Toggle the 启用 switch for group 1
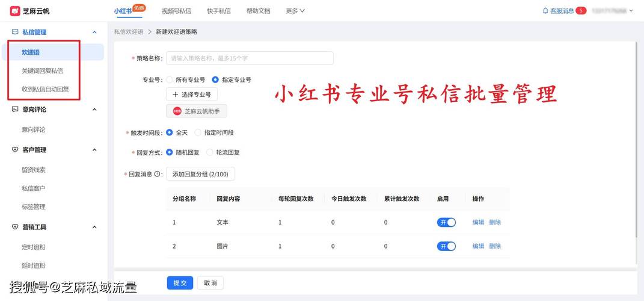 446,223
